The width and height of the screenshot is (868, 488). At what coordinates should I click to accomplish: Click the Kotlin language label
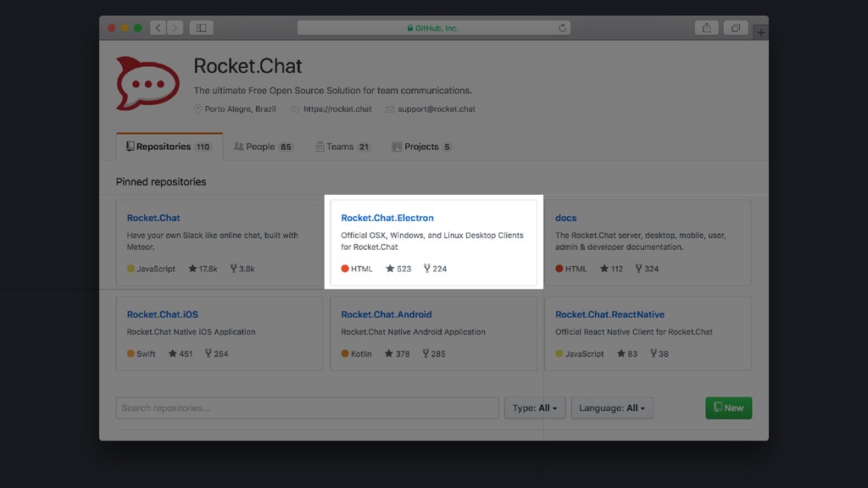point(361,353)
